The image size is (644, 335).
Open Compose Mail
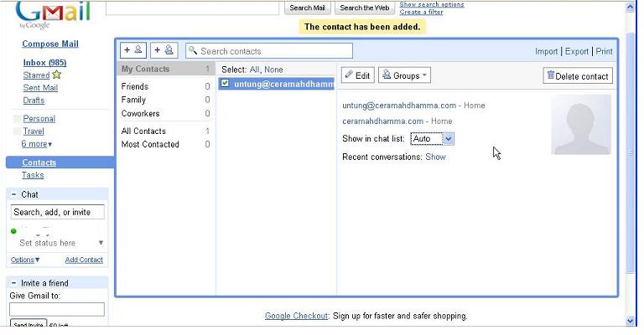point(50,44)
